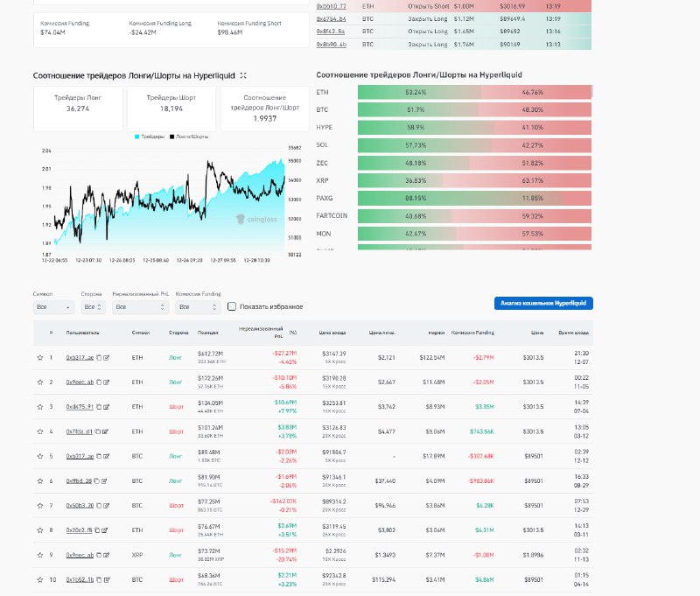Image resolution: width=700 pixels, height=596 pixels.
Task: Star row 1 position as favorite
Action: [x=39, y=358]
